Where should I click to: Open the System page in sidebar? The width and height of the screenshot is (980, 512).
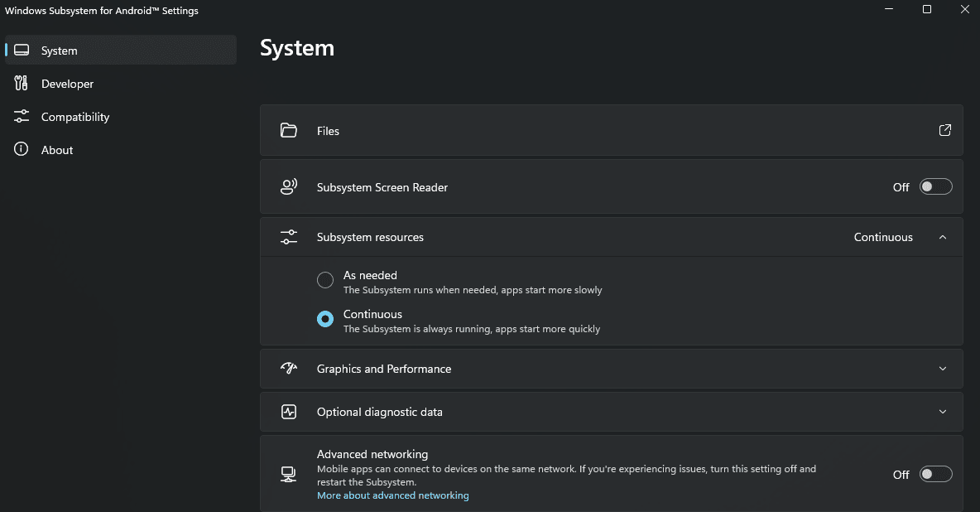[121, 50]
